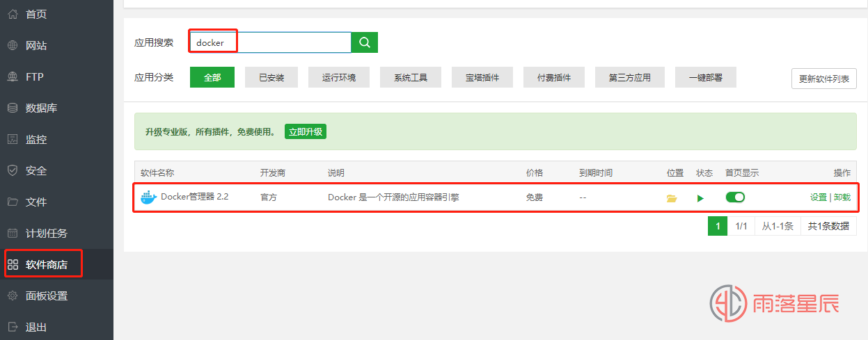The image size is (868, 340).
Task: Click the 监控 chart icon
Action: (13, 139)
